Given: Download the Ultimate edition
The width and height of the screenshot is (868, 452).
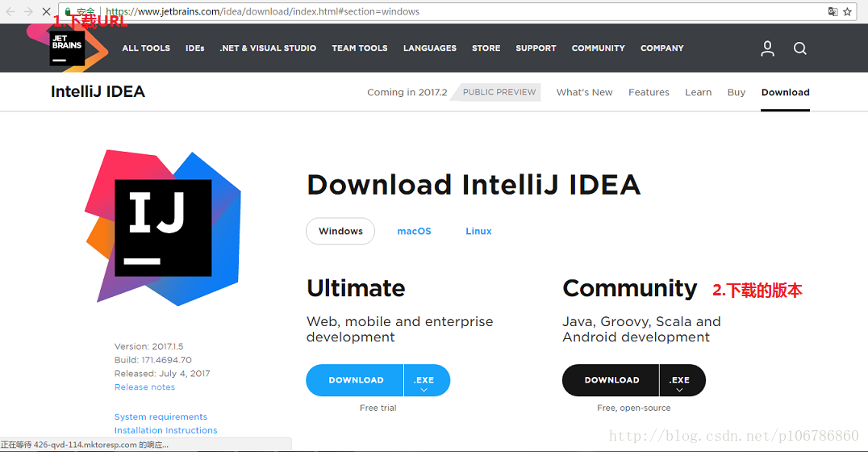Looking at the screenshot, I should tap(355, 380).
